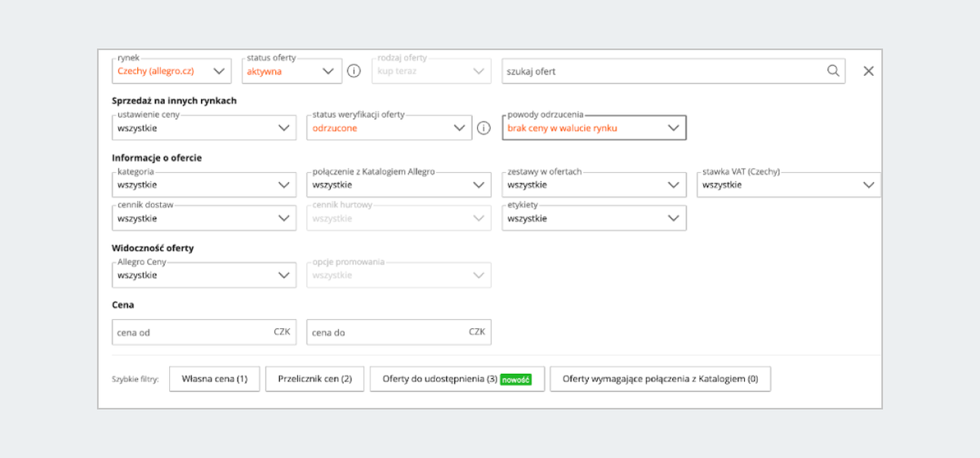
Task: Expand the status oferty dropdown
Action: (292, 71)
